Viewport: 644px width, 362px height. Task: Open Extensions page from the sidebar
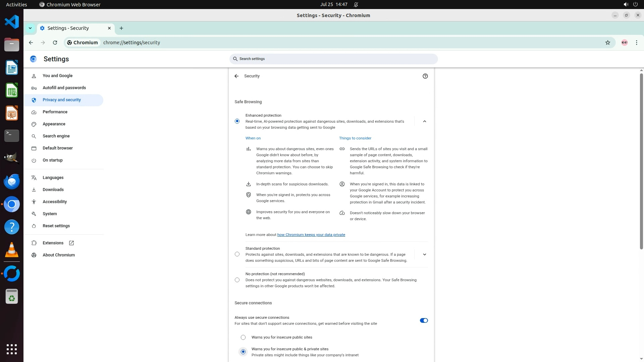pyautogui.click(x=53, y=243)
